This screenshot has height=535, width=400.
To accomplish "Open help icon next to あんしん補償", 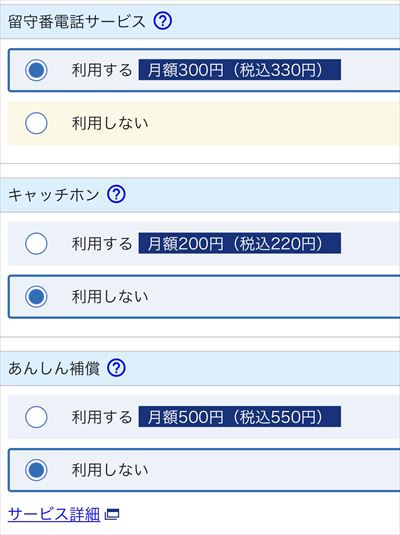I will point(116,368).
